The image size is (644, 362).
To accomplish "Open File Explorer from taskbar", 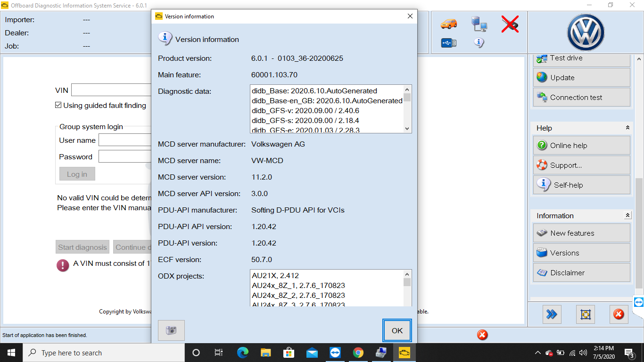I will tap(266, 353).
